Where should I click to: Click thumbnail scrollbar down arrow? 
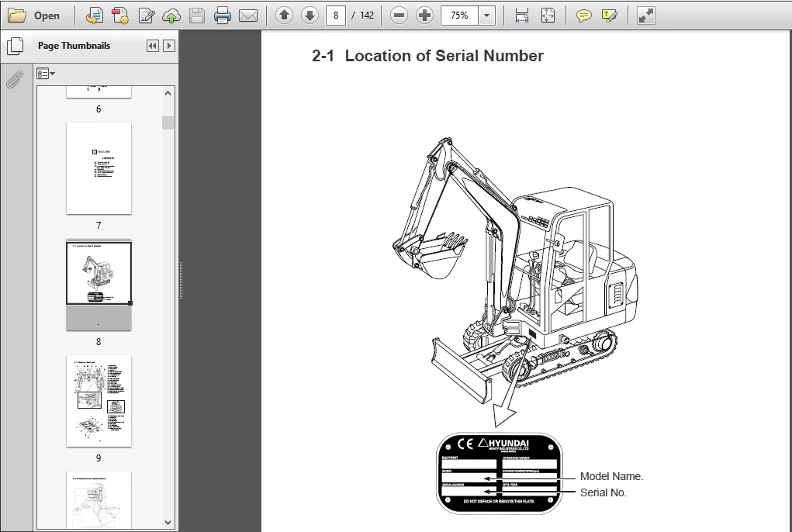[x=168, y=523]
